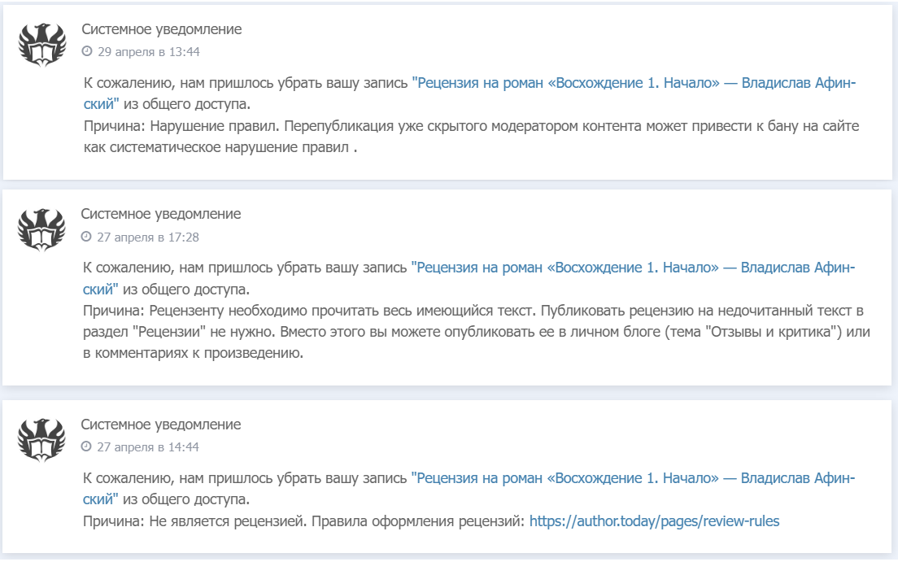Click the clock icon beside 27 апреля в 14:44
Image resolution: width=898 pixels, height=588 pixels.
[x=86, y=447]
